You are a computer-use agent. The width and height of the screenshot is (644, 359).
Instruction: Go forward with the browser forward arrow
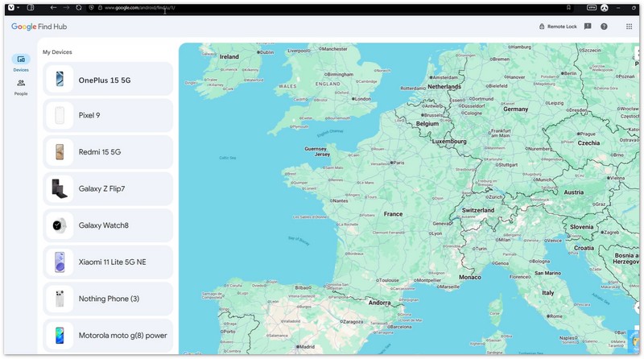pyautogui.click(x=66, y=7)
